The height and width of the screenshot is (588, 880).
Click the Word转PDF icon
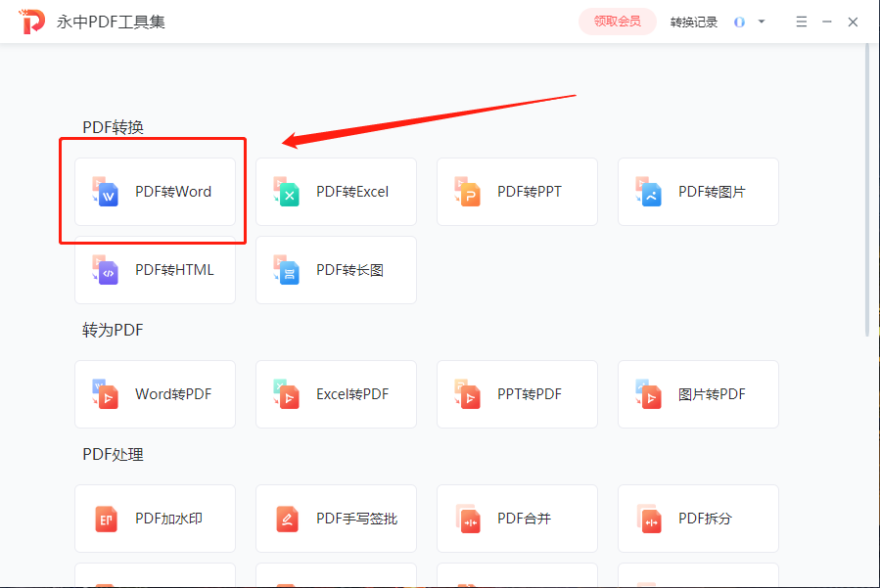(106, 394)
